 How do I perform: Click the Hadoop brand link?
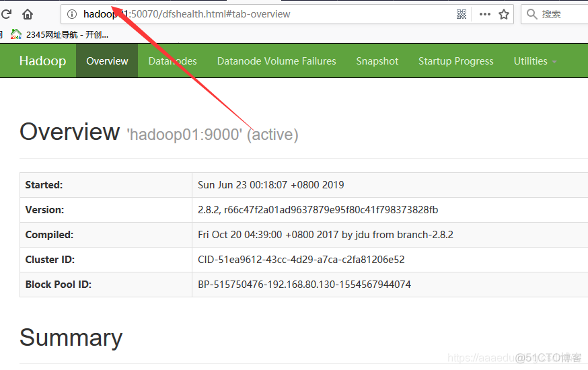click(42, 61)
